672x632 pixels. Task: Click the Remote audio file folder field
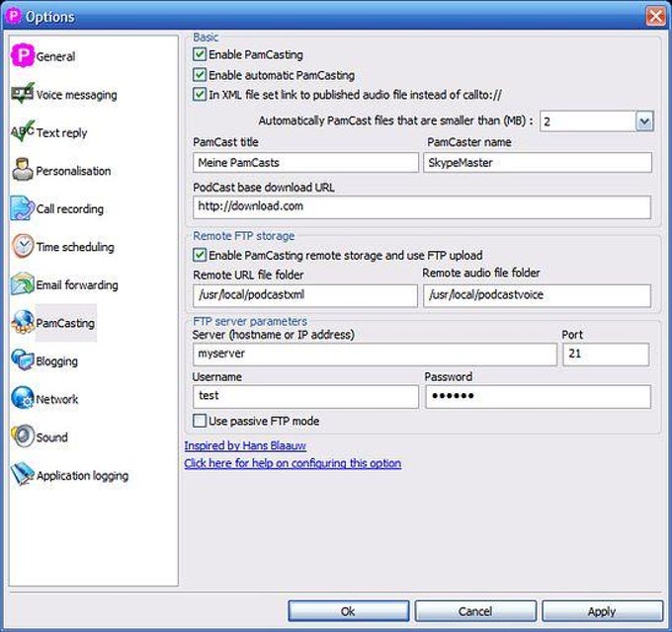point(537,295)
